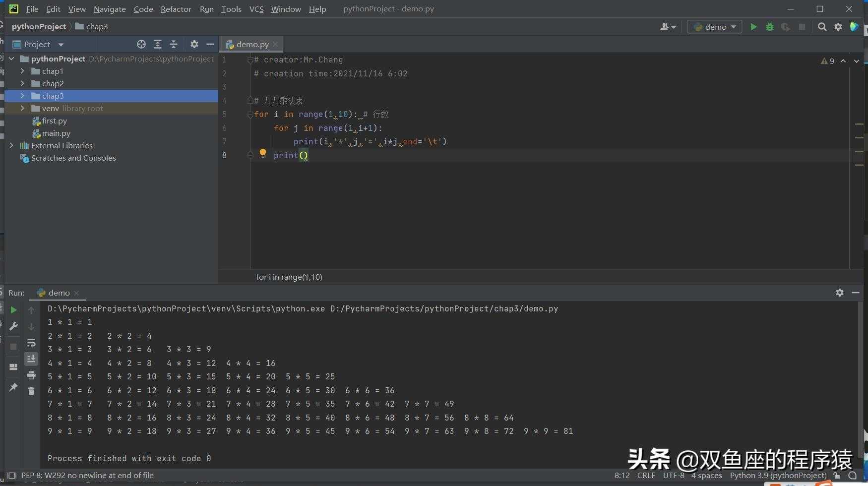This screenshot has width=868, height=486.
Task: Click the first warning stripe in editor gutter
Action: (x=860, y=124)
